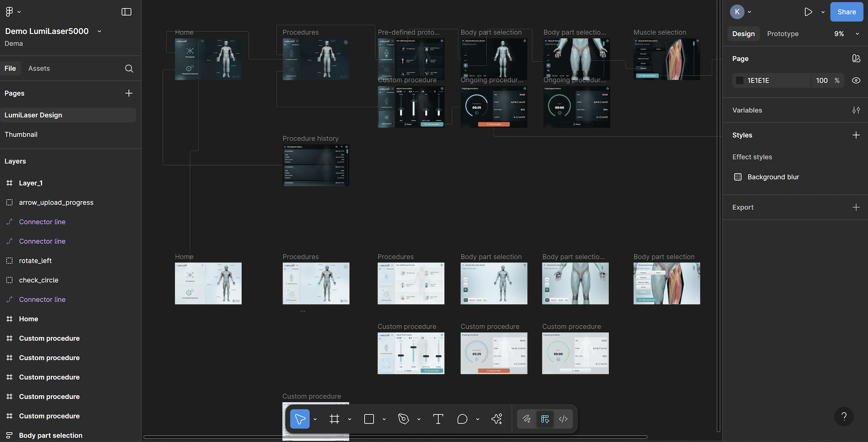Click the blue Share button
Viewport: 868px width, 442px height.
click(x=846, y=12)
